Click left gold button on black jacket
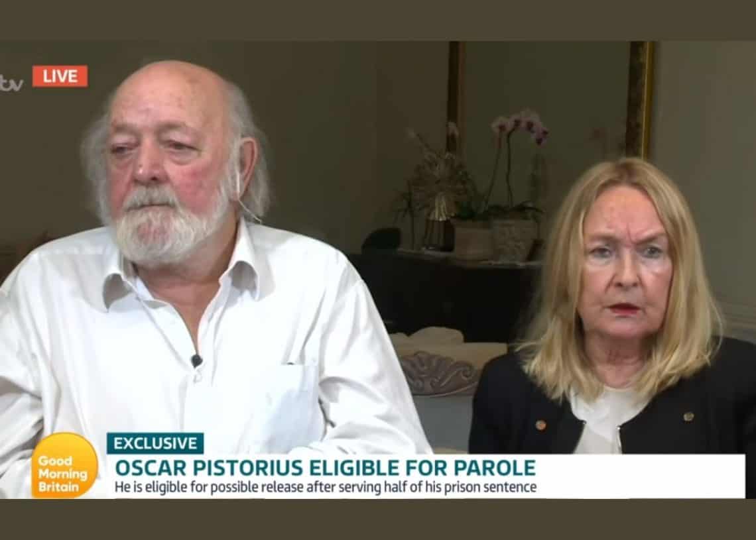The width and height of the screenshot is (756, 540). click(x=541, y=425)
